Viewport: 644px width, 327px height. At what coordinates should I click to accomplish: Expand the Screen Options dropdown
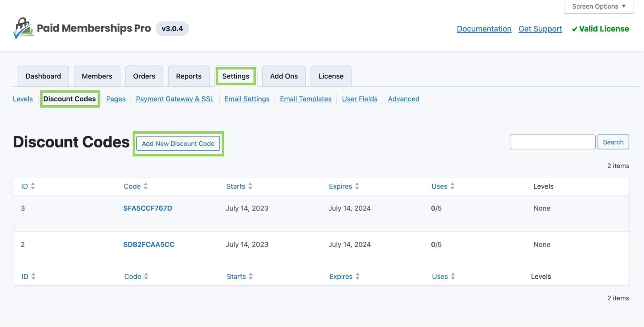click(x=599, y=6)
